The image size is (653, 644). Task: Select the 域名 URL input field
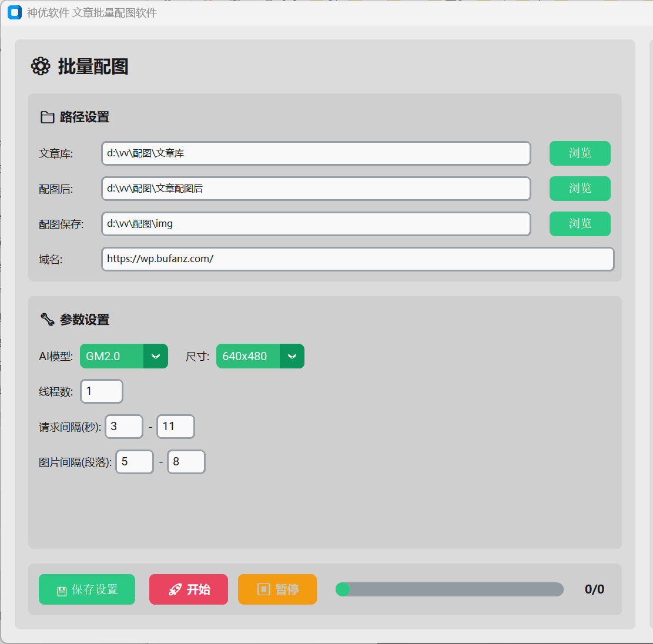coord(357,259)
